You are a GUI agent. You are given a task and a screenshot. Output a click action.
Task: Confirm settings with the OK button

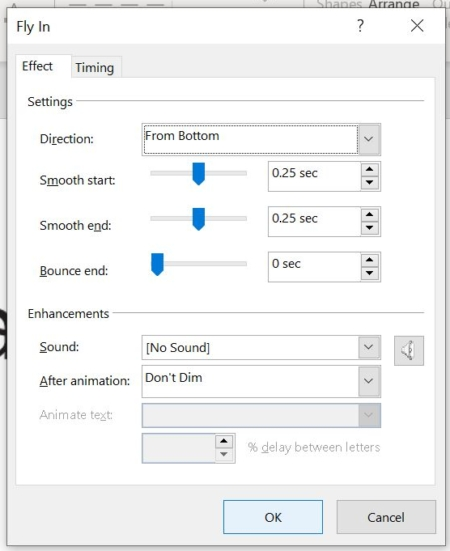click(273, 517)
